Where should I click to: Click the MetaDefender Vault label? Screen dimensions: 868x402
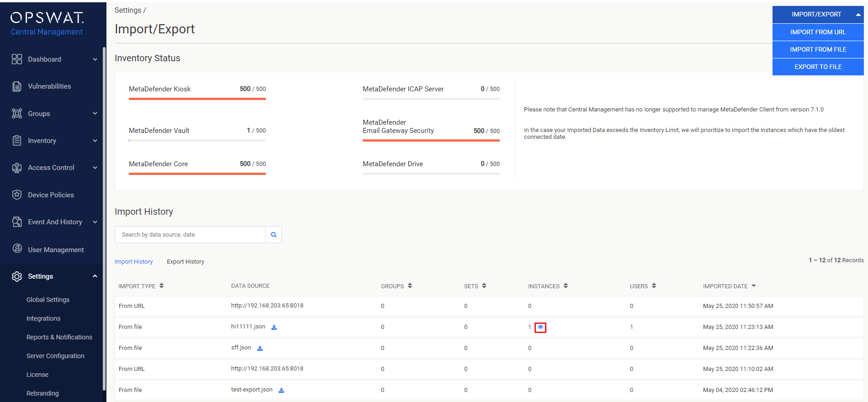(x=159, y=131)
